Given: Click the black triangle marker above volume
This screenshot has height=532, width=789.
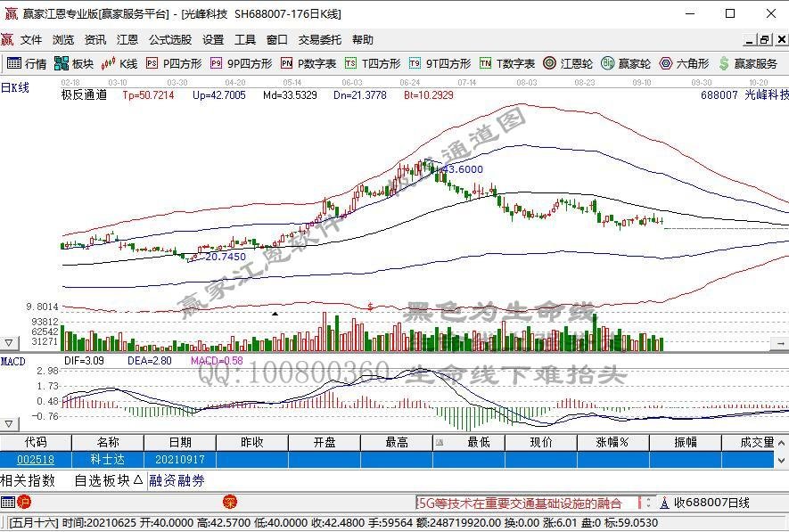Looking at the screenshot, I should click(x=275, y=314).
